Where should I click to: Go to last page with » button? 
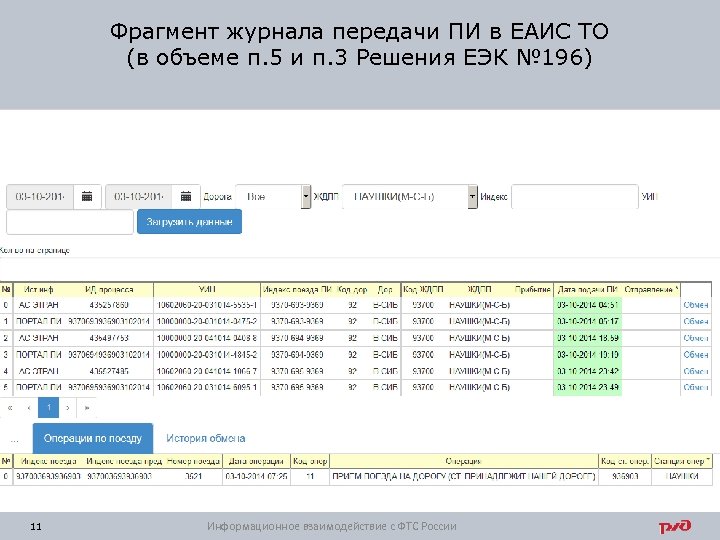click(x=87, y=408)
